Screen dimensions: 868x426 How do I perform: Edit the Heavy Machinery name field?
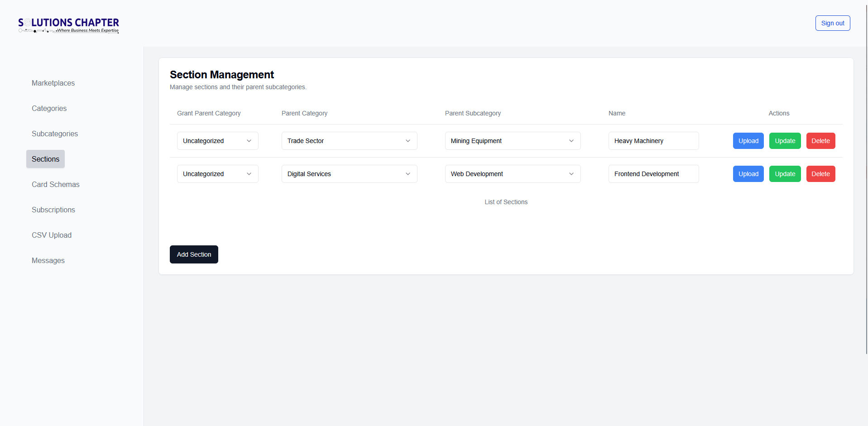pyautogui.click(x=653, y=141)
